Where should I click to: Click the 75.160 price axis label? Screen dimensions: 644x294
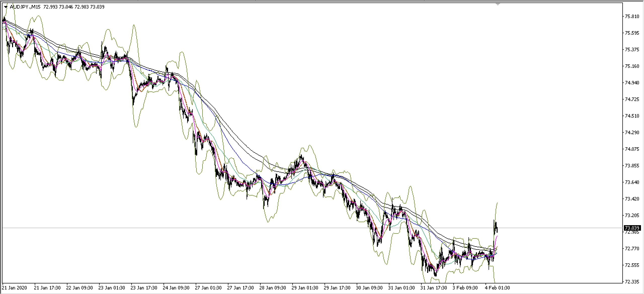coord(632,66)
